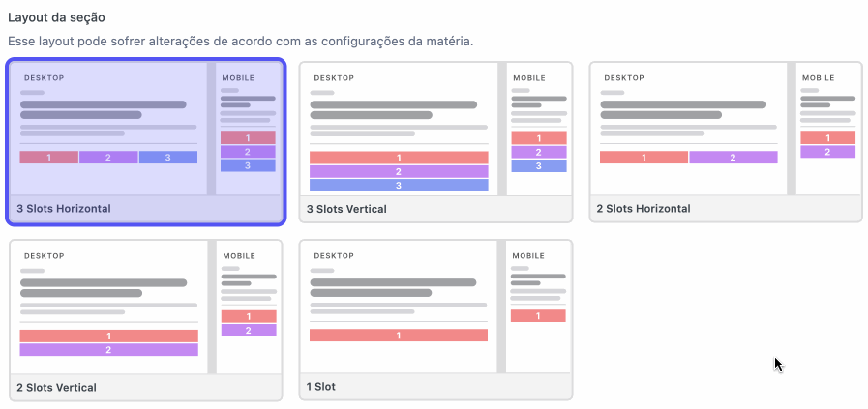The height and width of the screenshot is (409, 868).
Task: Click red slot 1 in 2 Slots Horizontal desktop preview
Action: pos(644,158)
